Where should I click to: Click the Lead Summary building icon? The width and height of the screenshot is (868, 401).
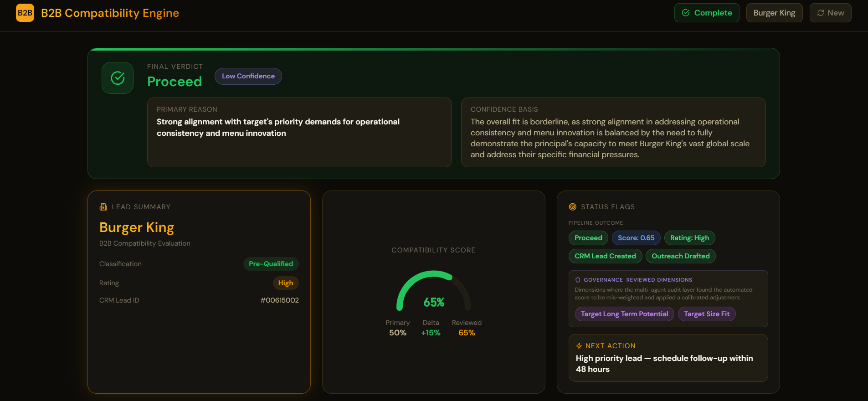pyautogui.click(x=103, y=207)
